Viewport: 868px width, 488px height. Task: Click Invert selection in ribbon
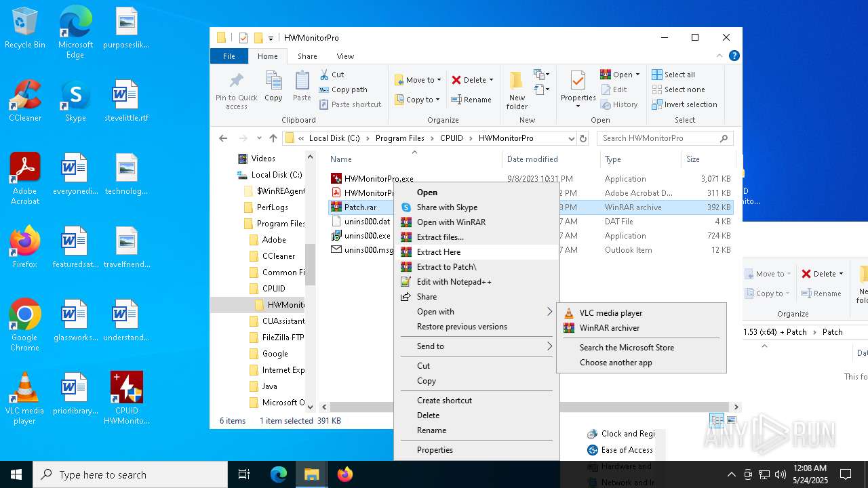point(684,104)
